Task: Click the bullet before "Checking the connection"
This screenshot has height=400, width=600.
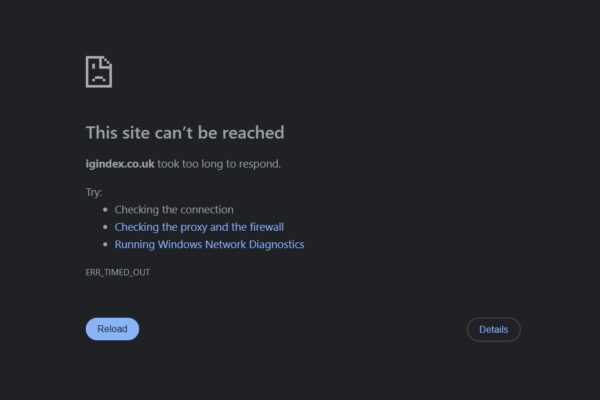Action: tap(105, 210)
